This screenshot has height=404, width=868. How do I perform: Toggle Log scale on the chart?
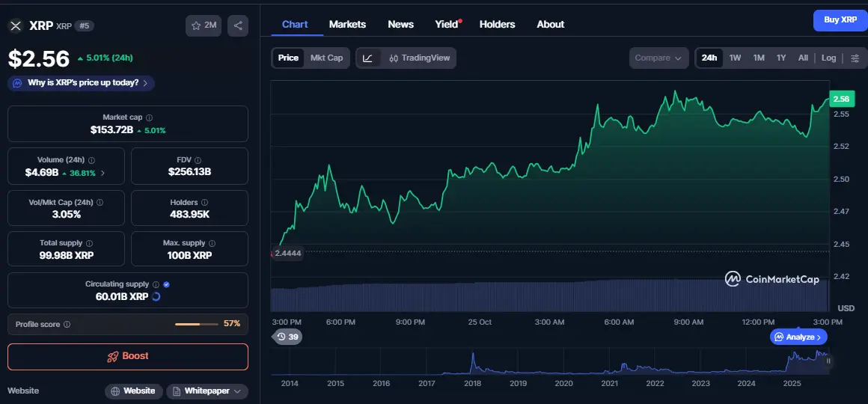point(828,58)
